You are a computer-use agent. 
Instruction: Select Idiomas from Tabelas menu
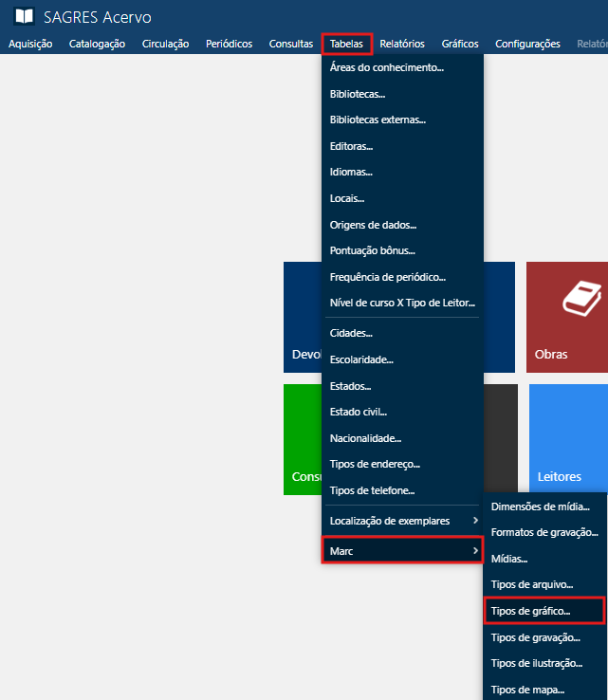click(351, 173)
